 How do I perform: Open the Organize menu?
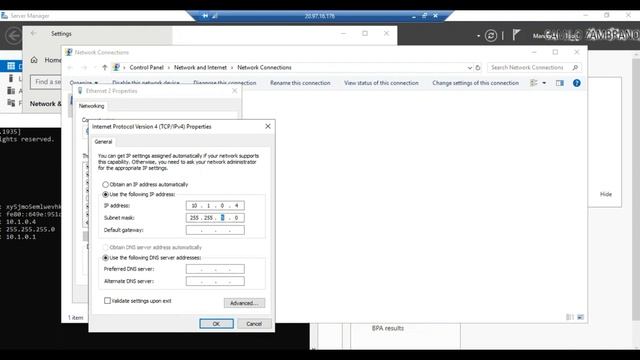click(x=84, y=83)
